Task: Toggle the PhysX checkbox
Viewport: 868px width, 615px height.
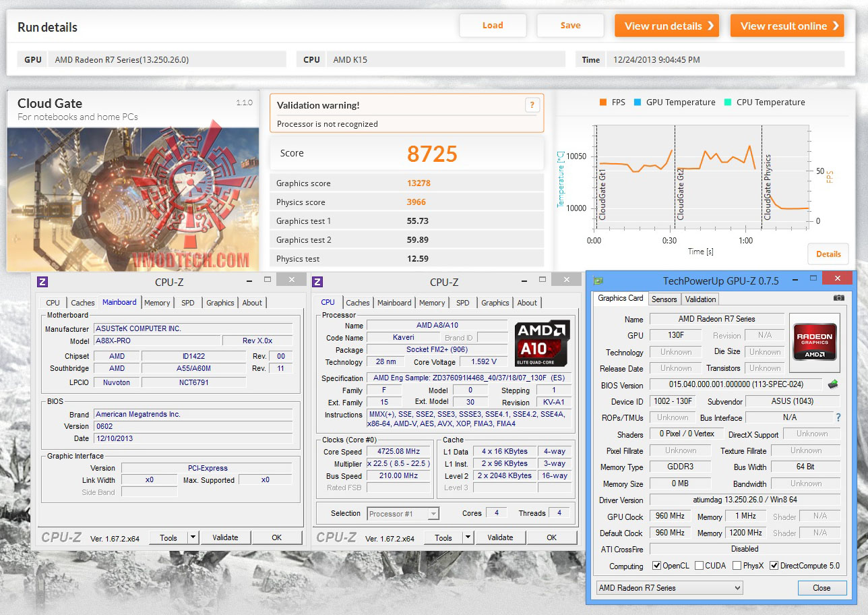Action: point(737,566)
